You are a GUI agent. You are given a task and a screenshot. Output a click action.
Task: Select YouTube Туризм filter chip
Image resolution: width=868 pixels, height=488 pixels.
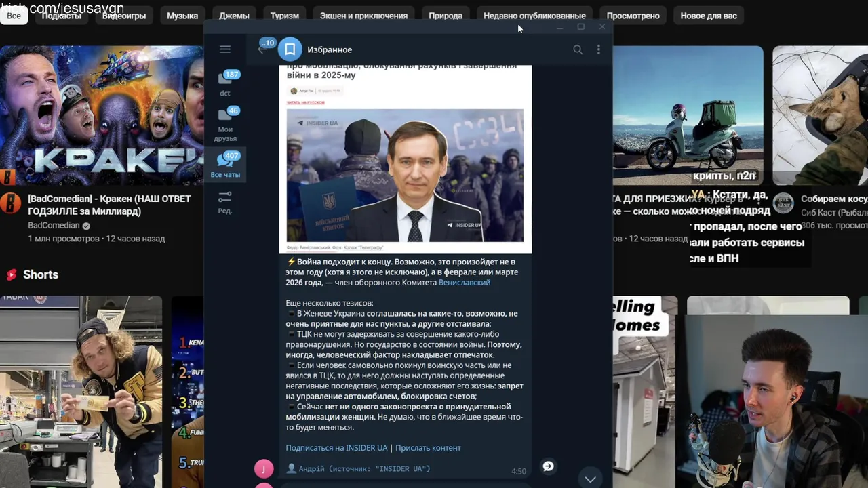coord(284,16)
